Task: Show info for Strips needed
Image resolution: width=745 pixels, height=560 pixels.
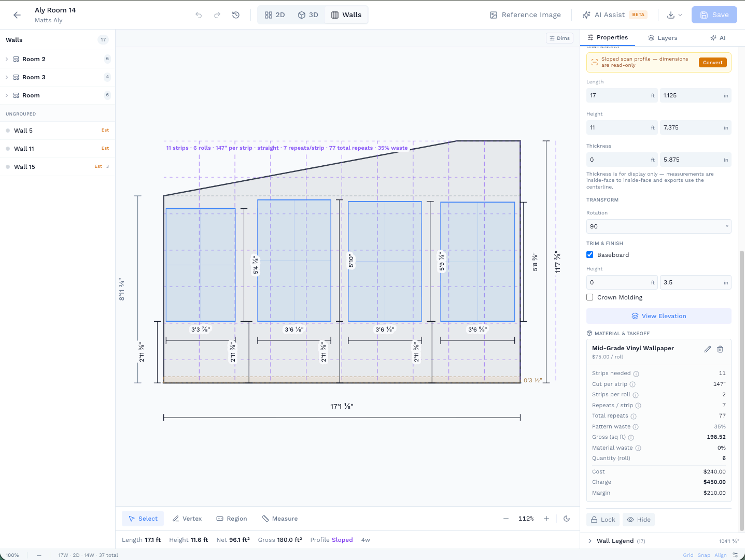Action: (636, 374)
